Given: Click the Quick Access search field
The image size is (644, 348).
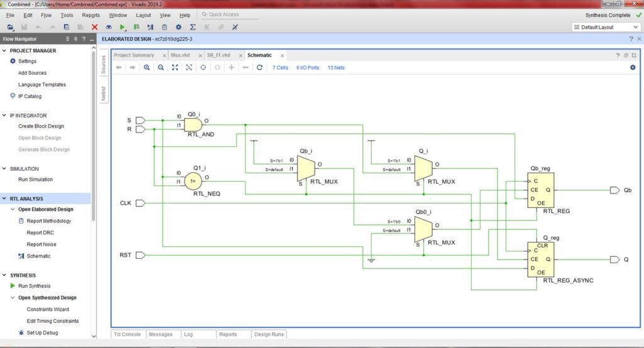Looking at the screenshot, I should click(x=229, y=15).
